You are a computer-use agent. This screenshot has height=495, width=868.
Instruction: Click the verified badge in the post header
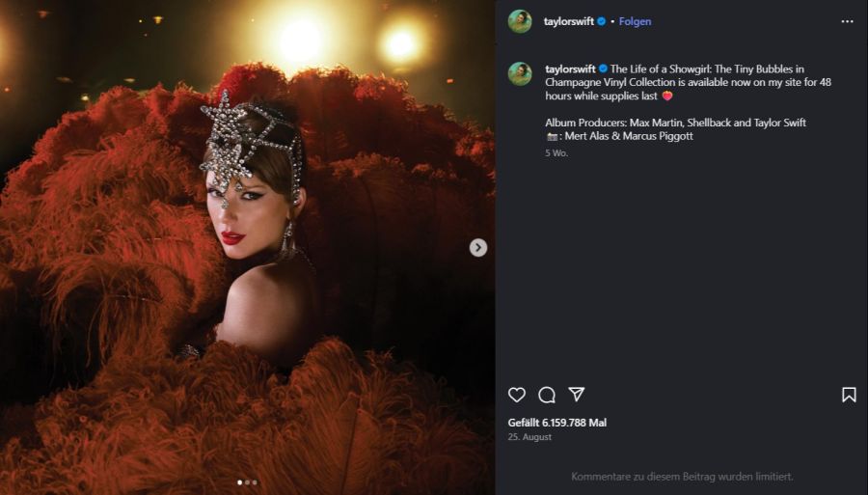click(603, 21)
